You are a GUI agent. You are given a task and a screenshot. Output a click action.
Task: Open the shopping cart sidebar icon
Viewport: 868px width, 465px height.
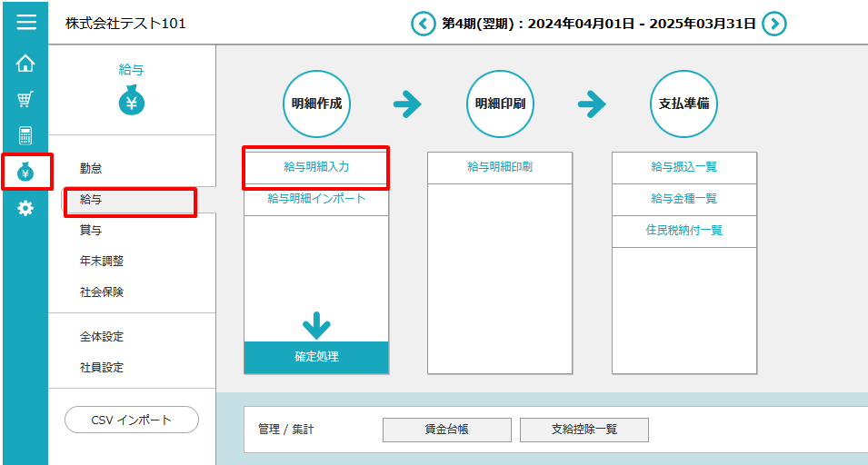click(25, 100)
